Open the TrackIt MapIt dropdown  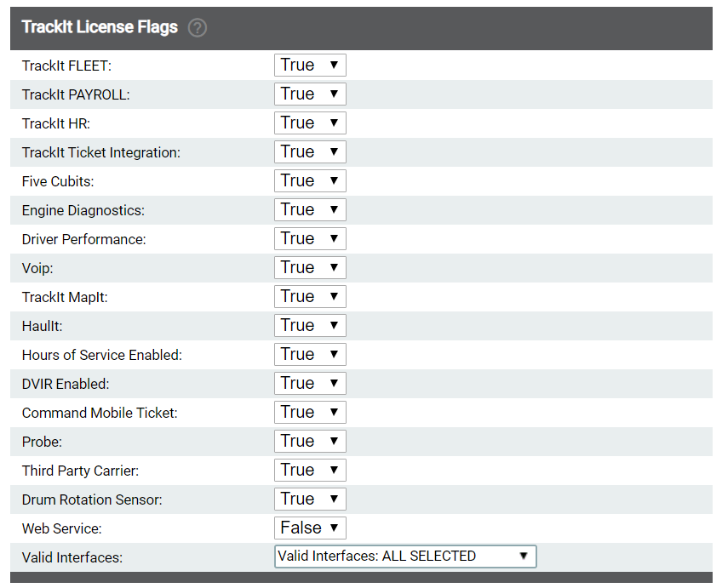click(x=310, y=297)
